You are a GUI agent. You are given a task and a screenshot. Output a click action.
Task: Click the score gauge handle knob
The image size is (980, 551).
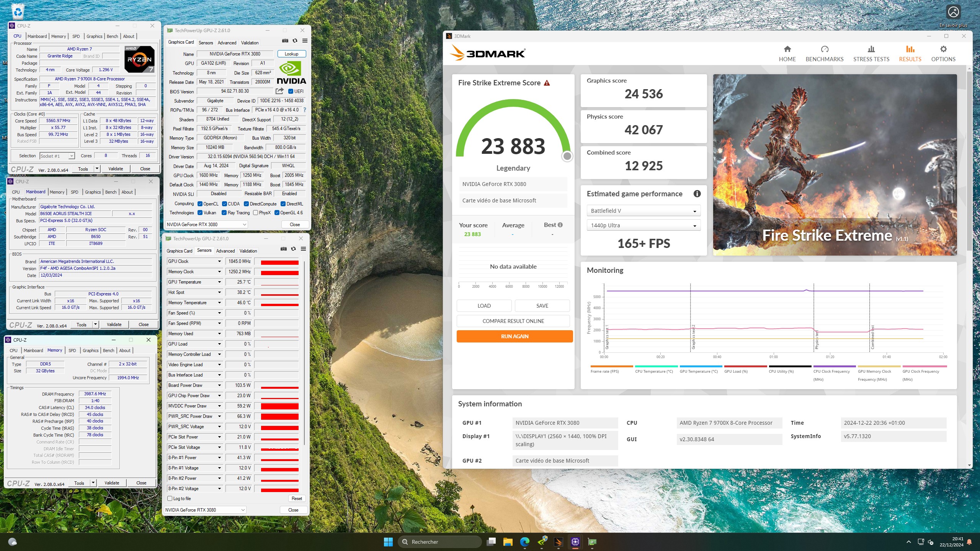click(567, 156)
